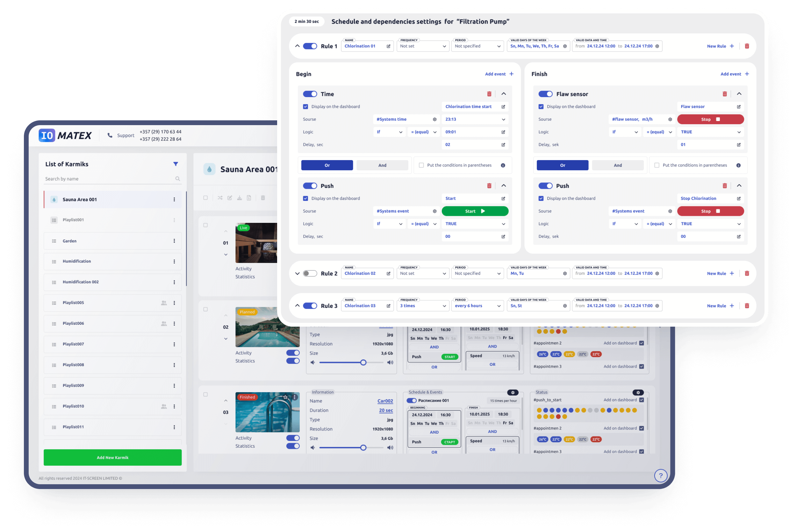797x532 pixels.
Task: Open the every 6 hours period dropdown
Action: coord(477,306)
